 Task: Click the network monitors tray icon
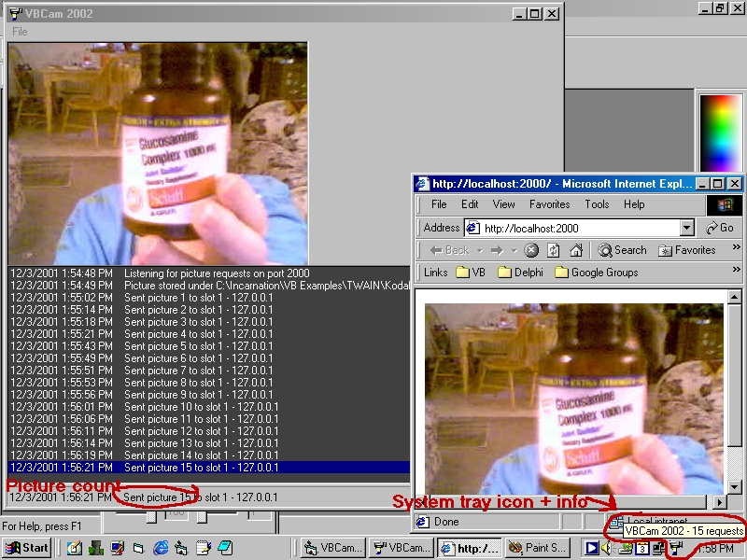(x=659, y=548)
